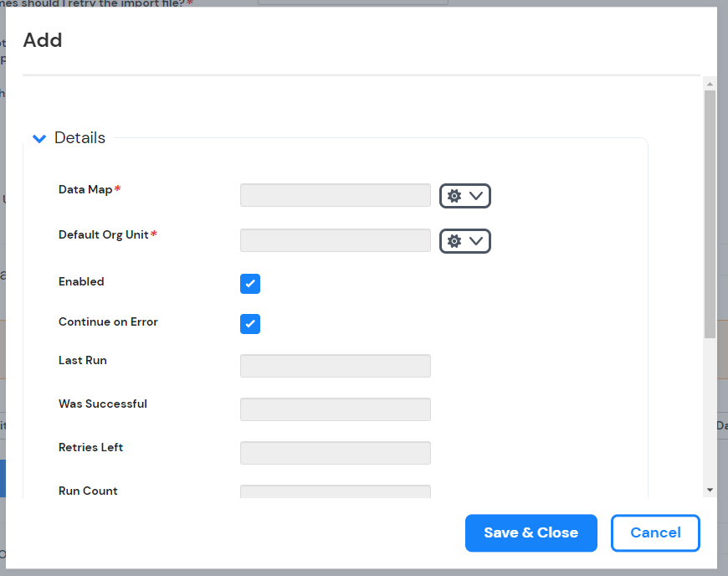The image size is (728, 576).
Task: Open the Default Org Unit dropdown arrow
Action: (x=475, y=240)
